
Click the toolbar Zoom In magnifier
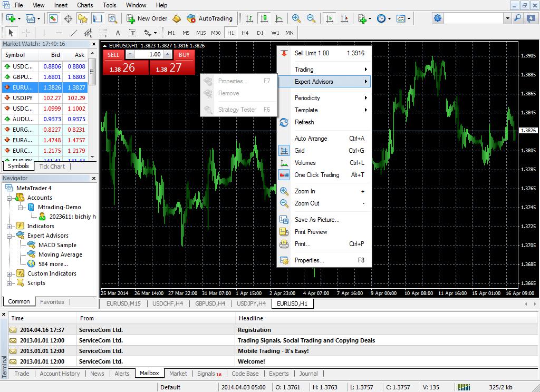[296, 18]
